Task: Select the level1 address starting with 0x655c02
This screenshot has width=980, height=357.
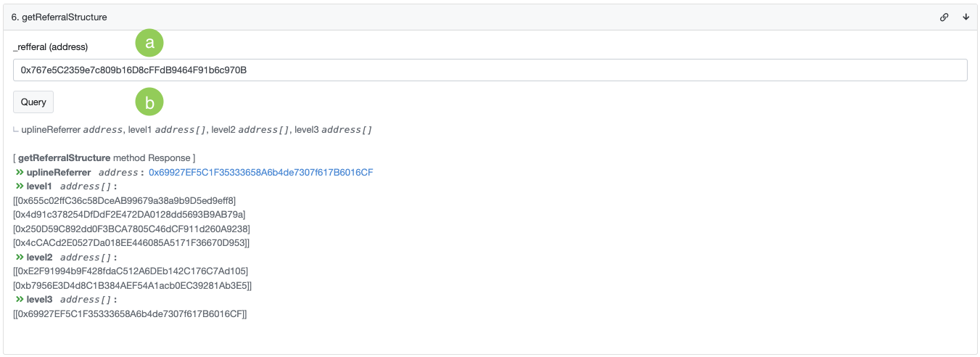Action: point(126,200)
